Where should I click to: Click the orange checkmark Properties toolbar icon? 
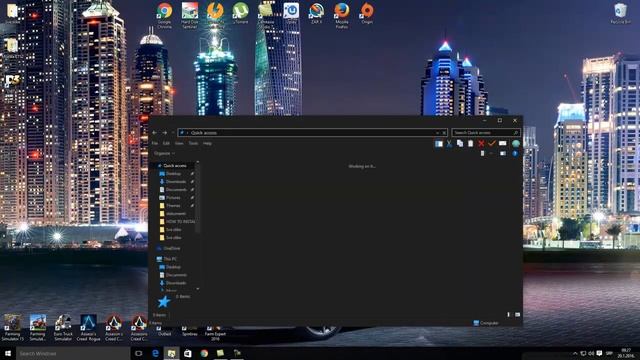tap(492, 144)
